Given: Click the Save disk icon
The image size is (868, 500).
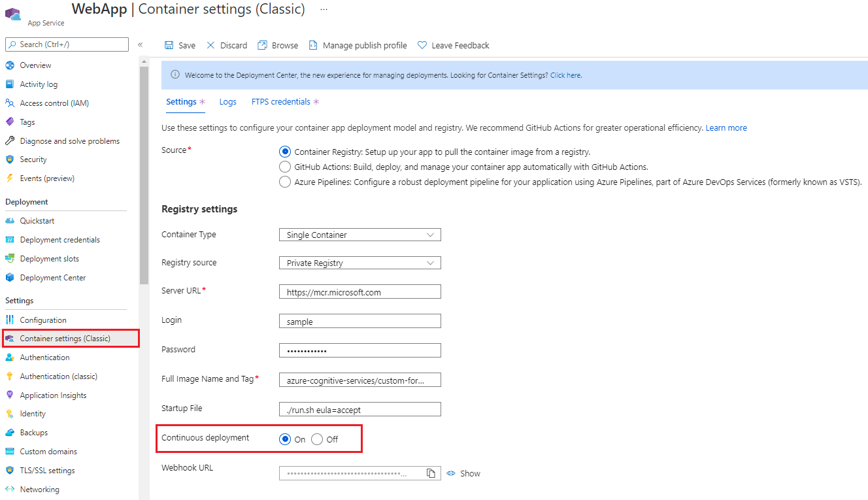Looking at the screenshot, I should tap(169, 45).
